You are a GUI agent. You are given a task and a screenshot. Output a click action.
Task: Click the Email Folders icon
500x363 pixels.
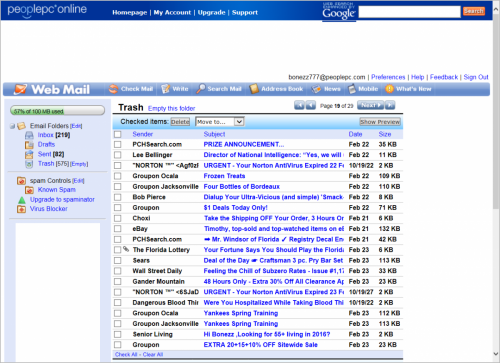(21, 126)
